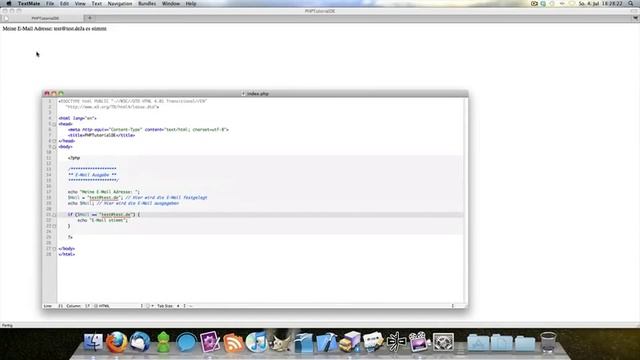Open the Apple menu
Viewport: 640px width, 360px height.
(9, 3)
